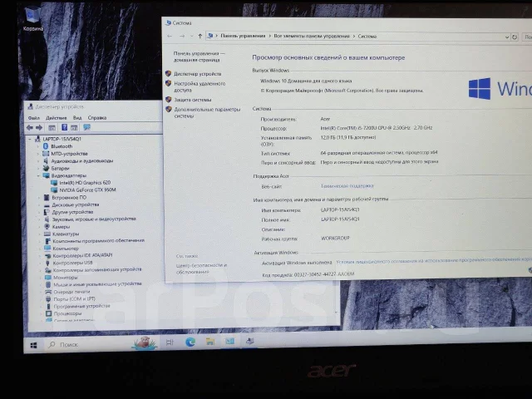This screenshot has width=532, height=399.
Task: Click the Back arrow in Device Manager toolbar
Action: (x=30, y=127)
